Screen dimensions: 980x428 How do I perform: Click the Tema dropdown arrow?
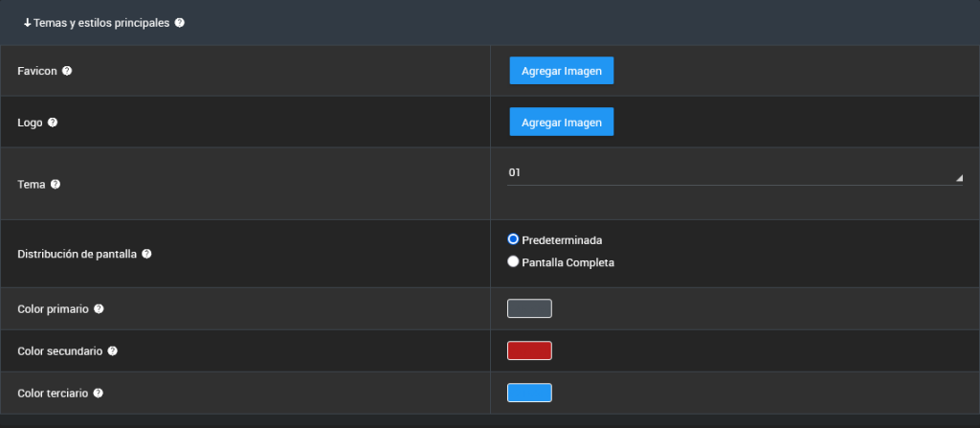click(x=958, y=177)
